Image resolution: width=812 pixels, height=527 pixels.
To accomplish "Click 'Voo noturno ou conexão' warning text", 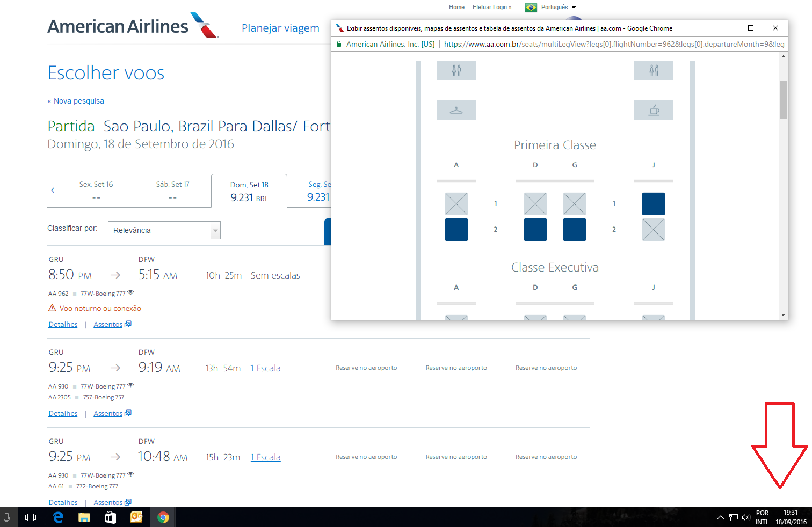I will pyautogui.click(x=100, y=308).
